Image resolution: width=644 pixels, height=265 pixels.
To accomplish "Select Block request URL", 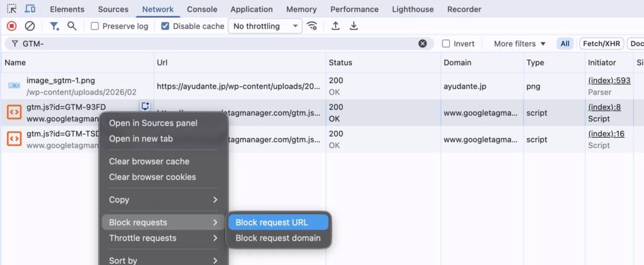I will click(x=277, y=222).
